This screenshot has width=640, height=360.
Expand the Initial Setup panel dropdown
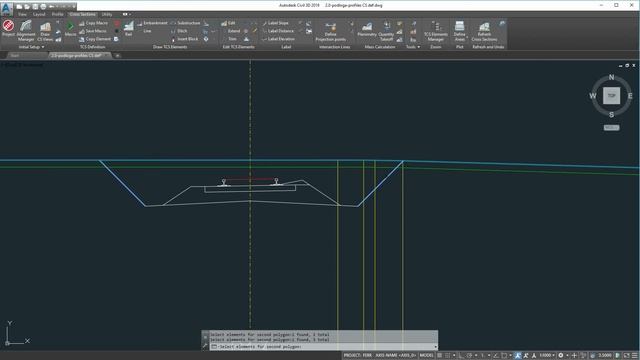(x=31, y=47)
